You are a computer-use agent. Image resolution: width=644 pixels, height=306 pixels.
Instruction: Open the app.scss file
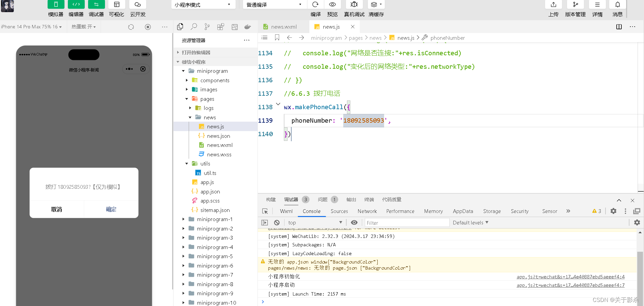[x=210, y=201]
